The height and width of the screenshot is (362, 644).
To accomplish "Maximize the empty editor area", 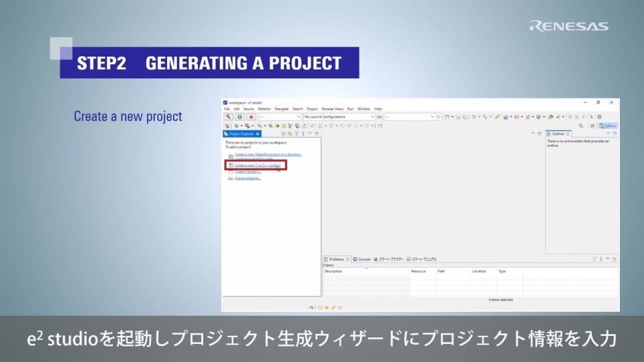I will pos(539,133).
